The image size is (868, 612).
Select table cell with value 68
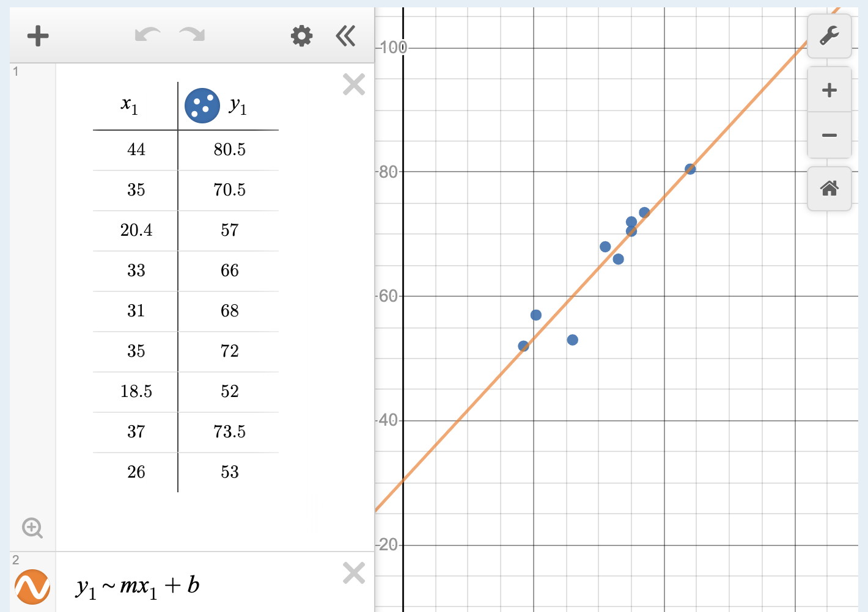[229, 311]
